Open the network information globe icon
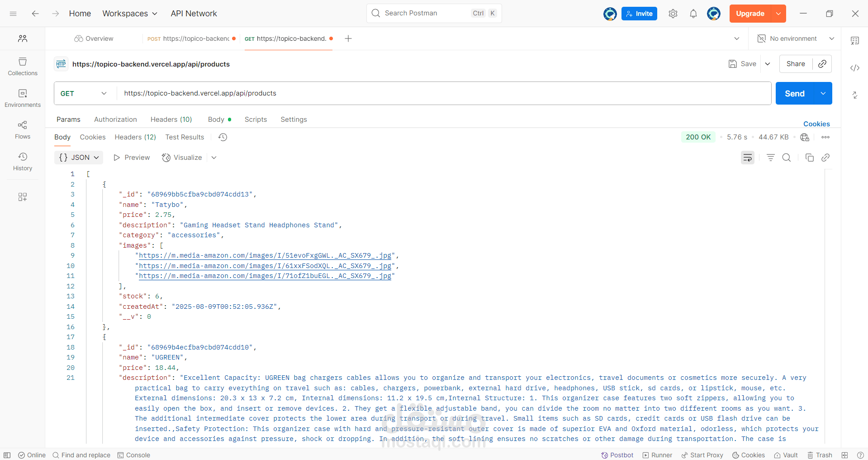Image resolution: width=868 pixels, height=460 pixels. [805, 137]
